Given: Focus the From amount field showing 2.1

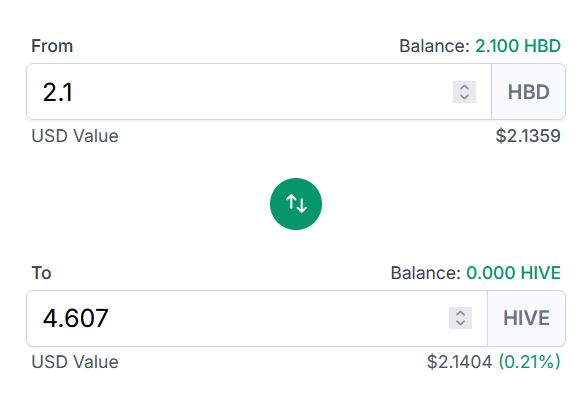Looking at the screenshot, I should (259, 92).
